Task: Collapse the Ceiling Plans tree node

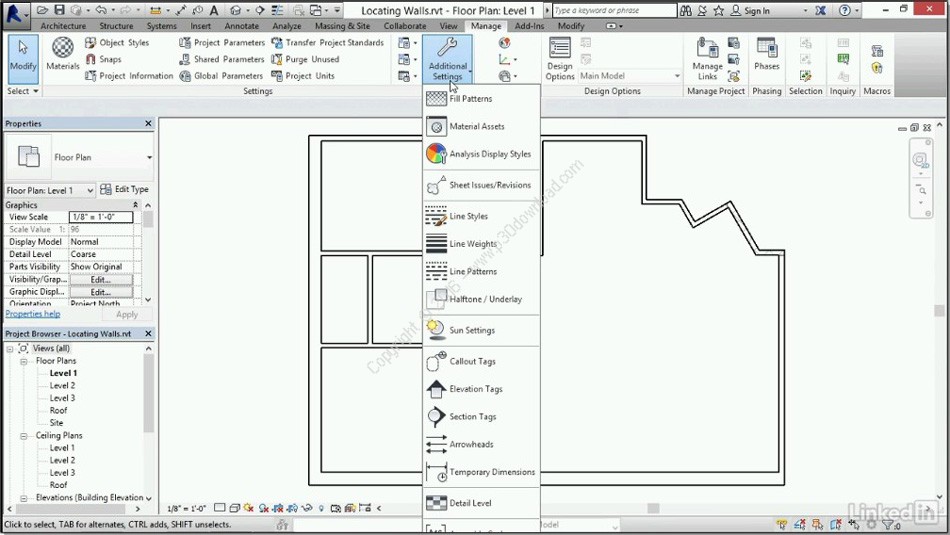Action: point(24,436)
